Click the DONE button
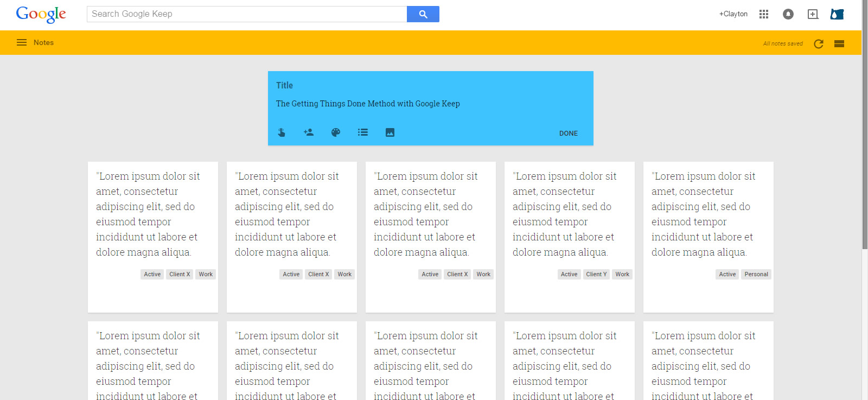Screen dimensions: 868x400 coord(569,134)
